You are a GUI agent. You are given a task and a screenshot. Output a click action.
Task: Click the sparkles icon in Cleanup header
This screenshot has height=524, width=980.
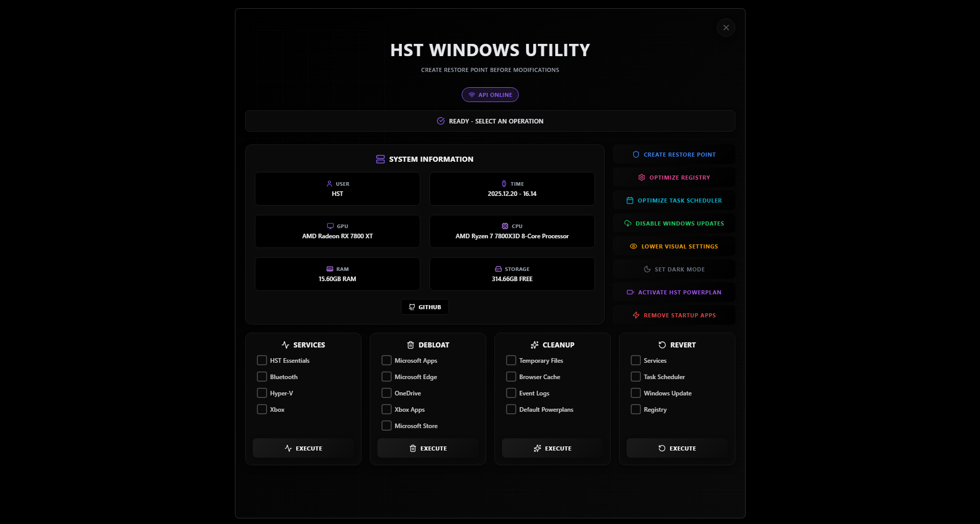(x=534, y=344)
